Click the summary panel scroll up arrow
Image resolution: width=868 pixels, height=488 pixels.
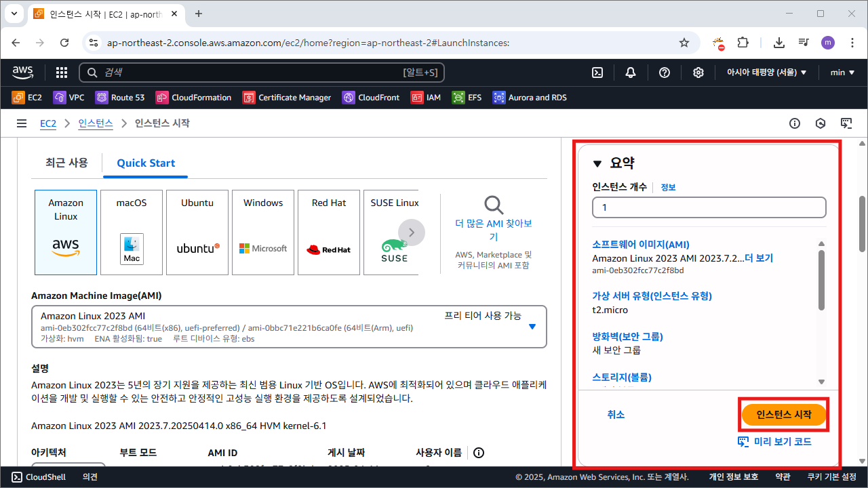click(821, 244)
